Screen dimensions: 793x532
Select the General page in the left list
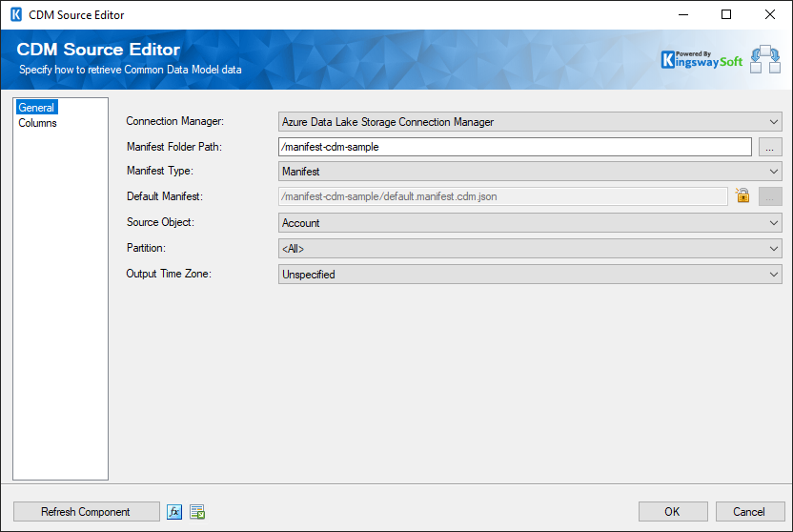(36, 107)
